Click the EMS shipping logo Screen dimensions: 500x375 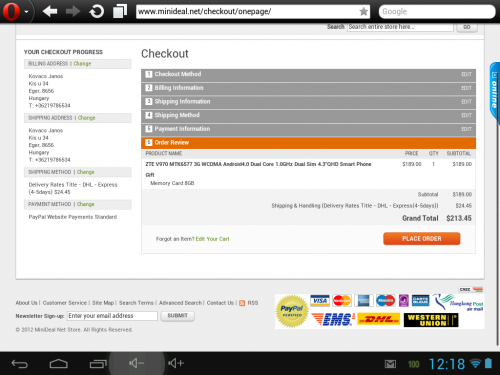(x=333, y=320)
